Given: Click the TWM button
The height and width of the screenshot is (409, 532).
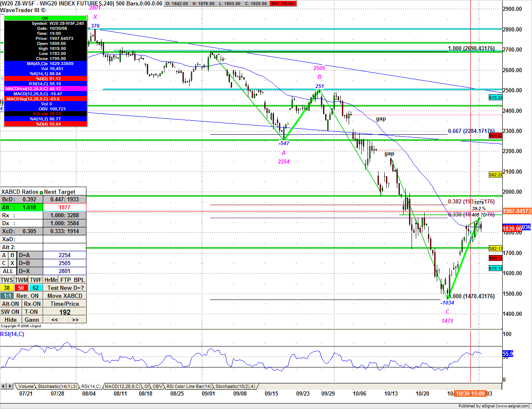Looking at the screenshot, I should (21, 280).
